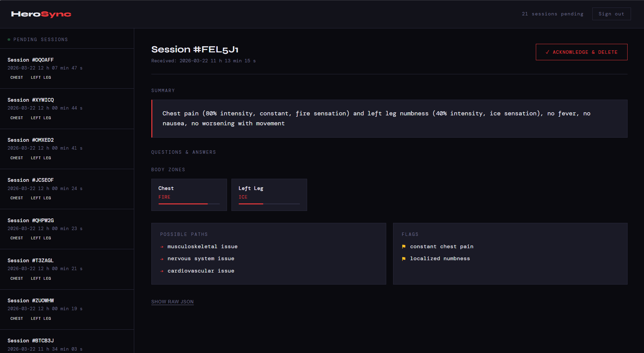Click the 'musculoskeletal issue' path text

pyautogui.click(x=202, y=247)
